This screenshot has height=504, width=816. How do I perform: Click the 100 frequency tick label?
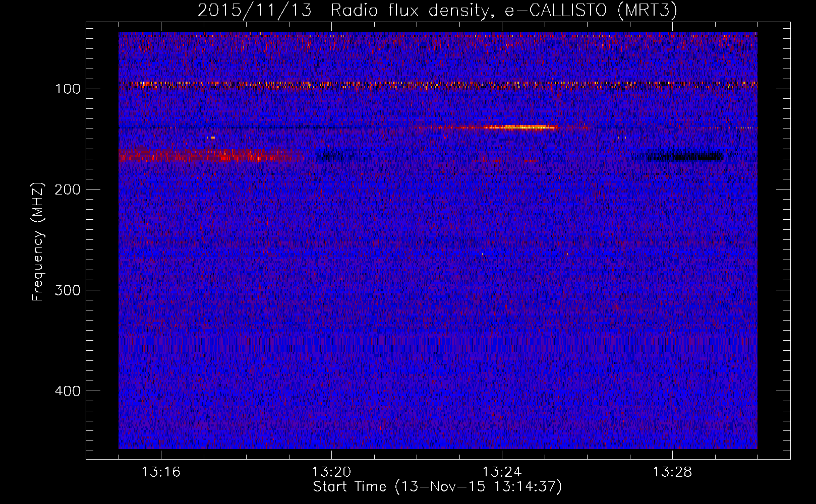[x=68, y=89]
